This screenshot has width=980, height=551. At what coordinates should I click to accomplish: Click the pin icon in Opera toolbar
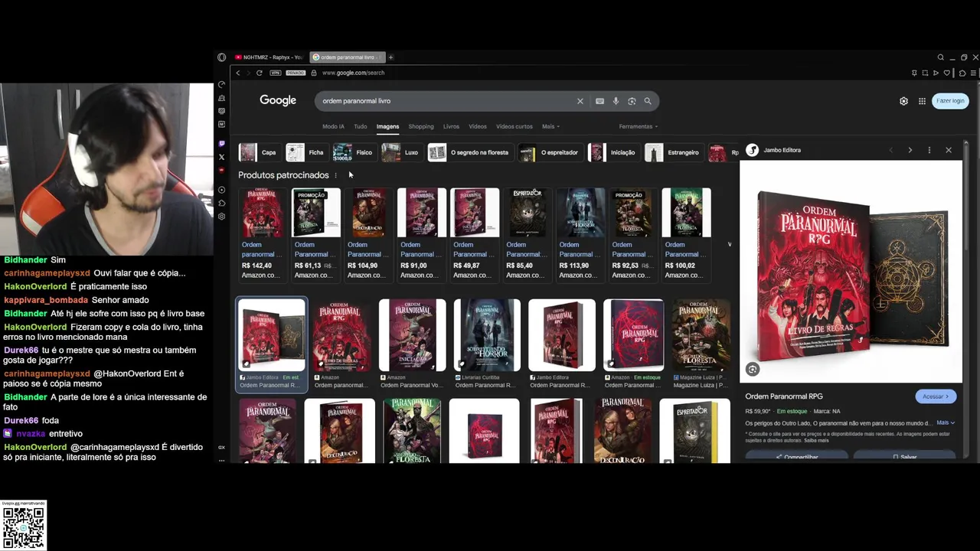tap(914, 73)
